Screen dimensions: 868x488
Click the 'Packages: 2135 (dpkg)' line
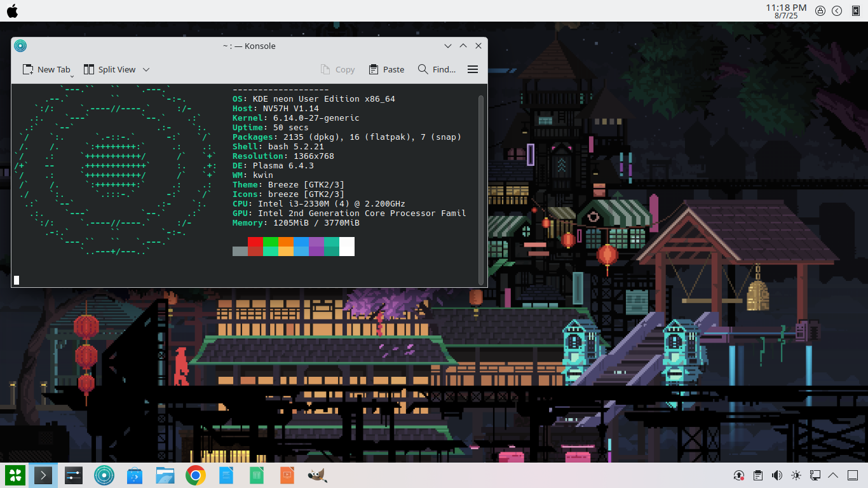(347, 137)
